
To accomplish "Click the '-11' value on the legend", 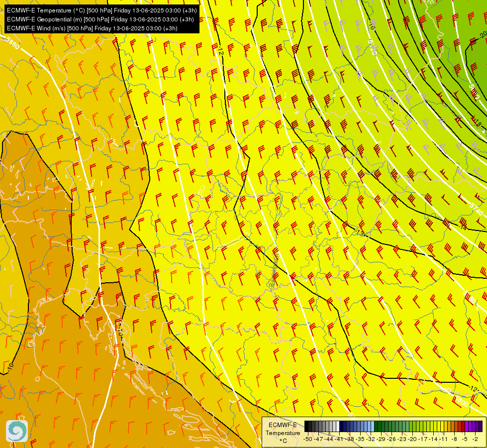I will (443, 439).
